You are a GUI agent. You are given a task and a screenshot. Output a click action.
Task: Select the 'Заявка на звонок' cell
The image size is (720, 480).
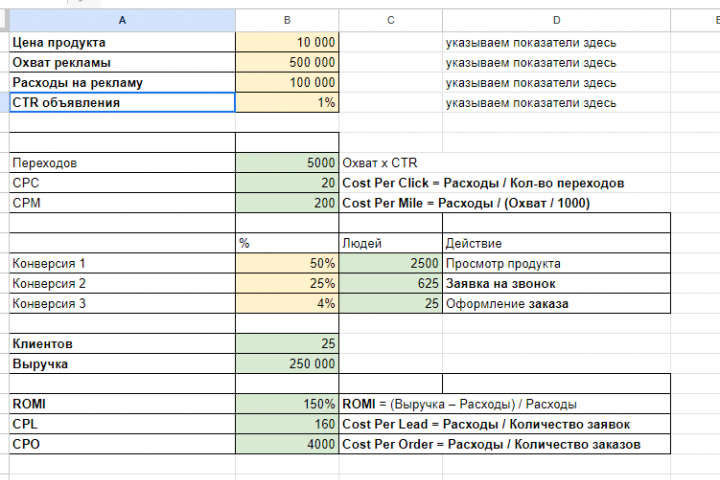coord(557,283)
